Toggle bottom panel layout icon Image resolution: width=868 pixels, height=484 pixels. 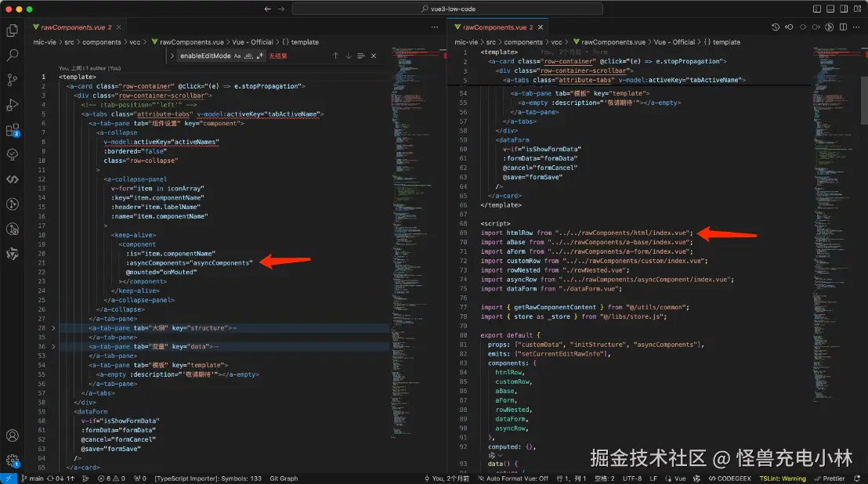pos(830,9)
